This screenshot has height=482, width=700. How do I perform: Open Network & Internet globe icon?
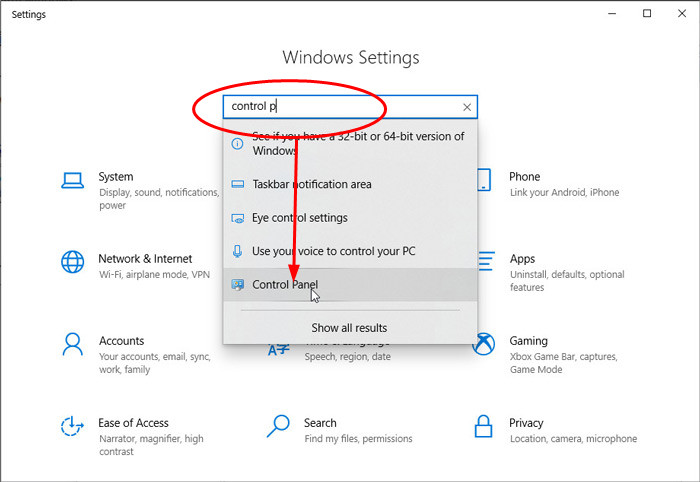click(x=73, y=262)
